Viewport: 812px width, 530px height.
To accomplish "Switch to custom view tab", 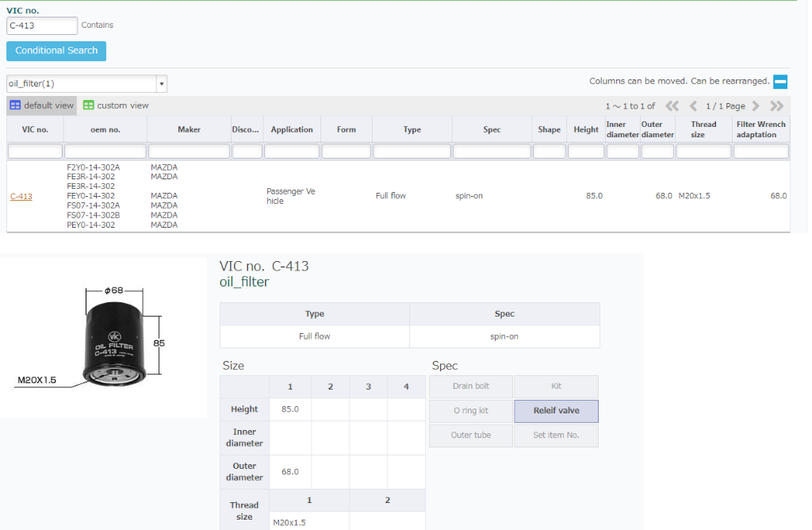I will (x=116, y=106).
